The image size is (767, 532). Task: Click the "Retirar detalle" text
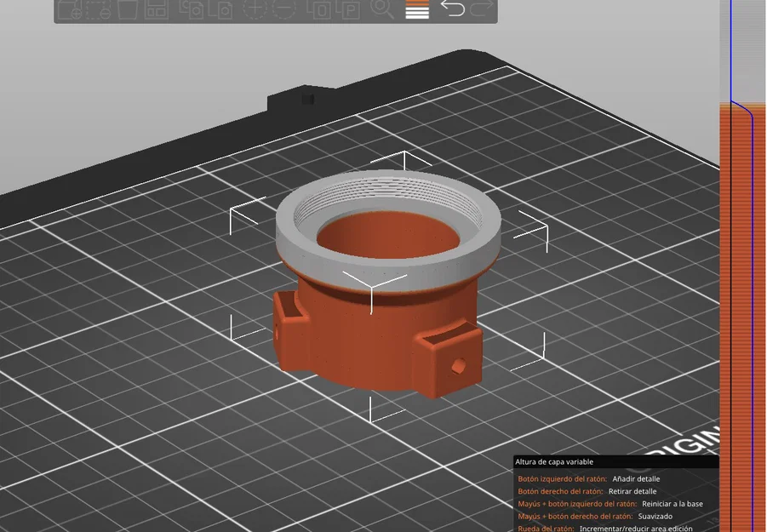(x=632, y=491)
